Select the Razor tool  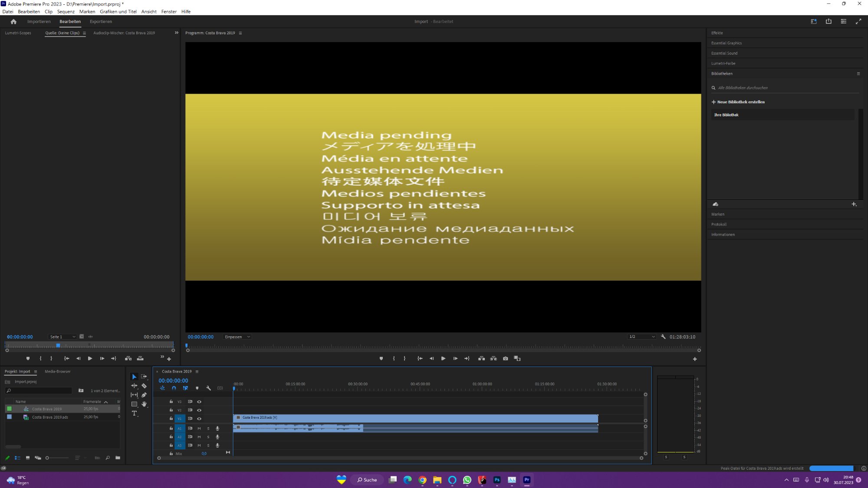click(144, 386)
